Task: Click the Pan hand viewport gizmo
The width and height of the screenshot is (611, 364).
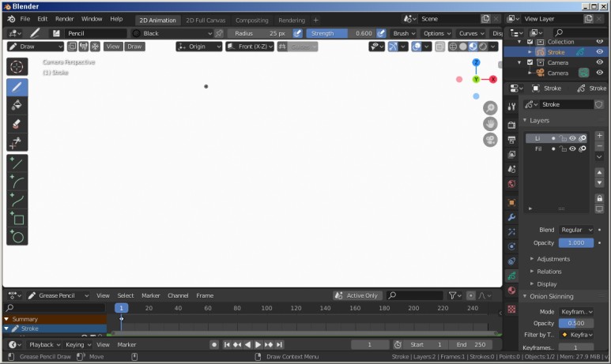Action: click(x=490, y=124)
